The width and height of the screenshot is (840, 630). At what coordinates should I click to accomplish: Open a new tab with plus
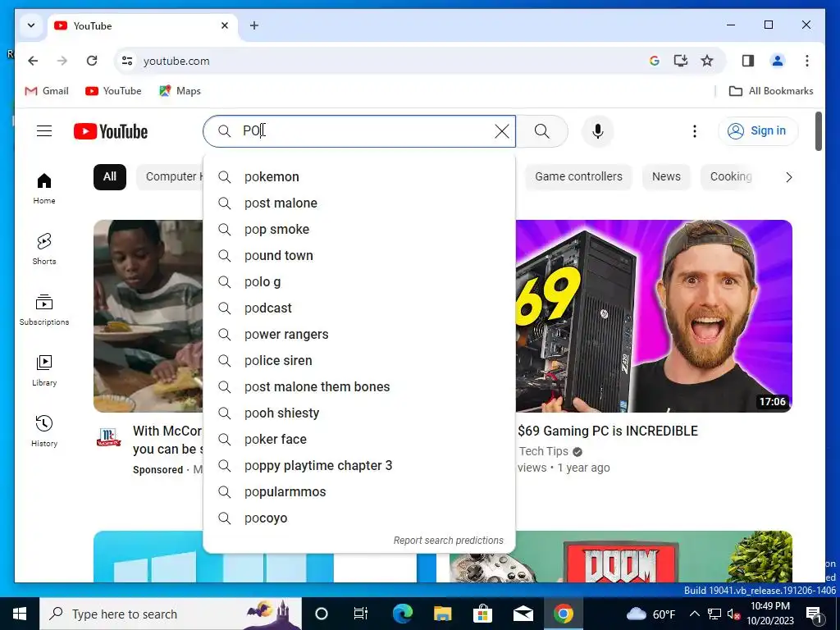click(x=254, y=25)
